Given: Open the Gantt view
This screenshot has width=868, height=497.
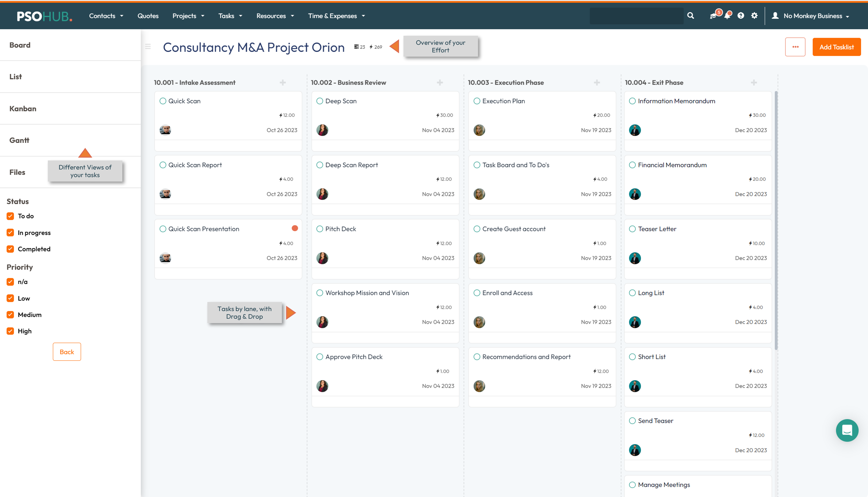Looking at the screenshot, I should pos(19,140).
